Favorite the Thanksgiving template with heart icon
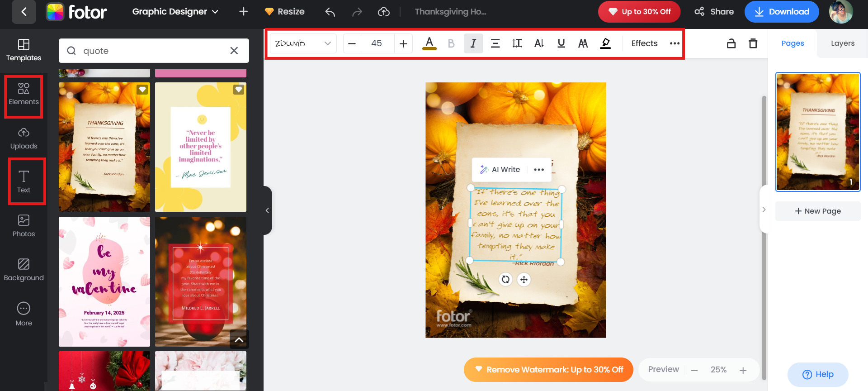Screen dimensions: 868x391 pyautogui.click(x=142, y=90)
